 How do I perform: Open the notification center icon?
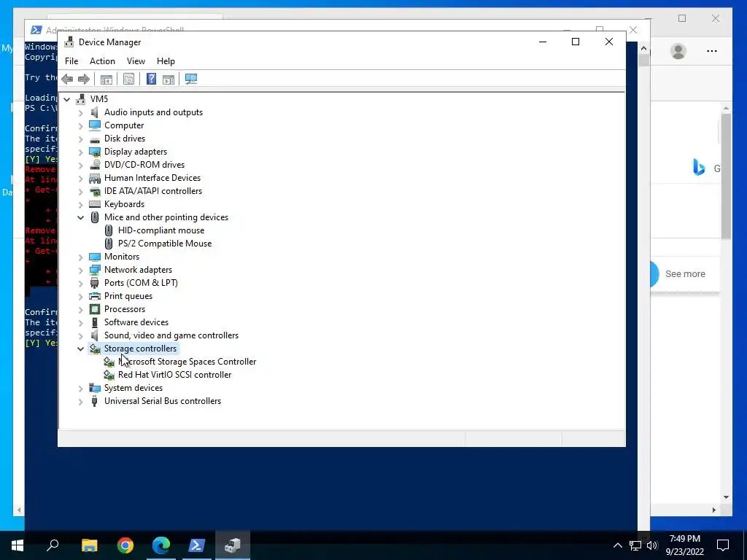click(723, 545)
